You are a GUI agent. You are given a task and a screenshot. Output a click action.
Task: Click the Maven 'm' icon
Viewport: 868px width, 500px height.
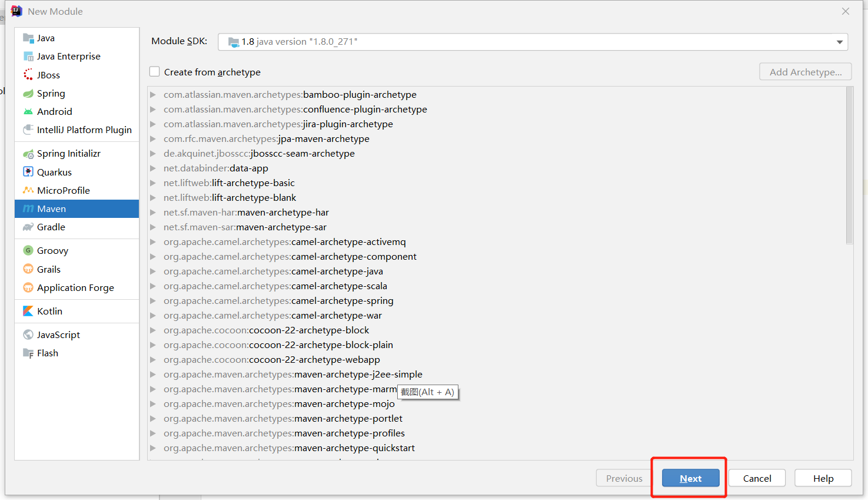[x=28, y=208]
